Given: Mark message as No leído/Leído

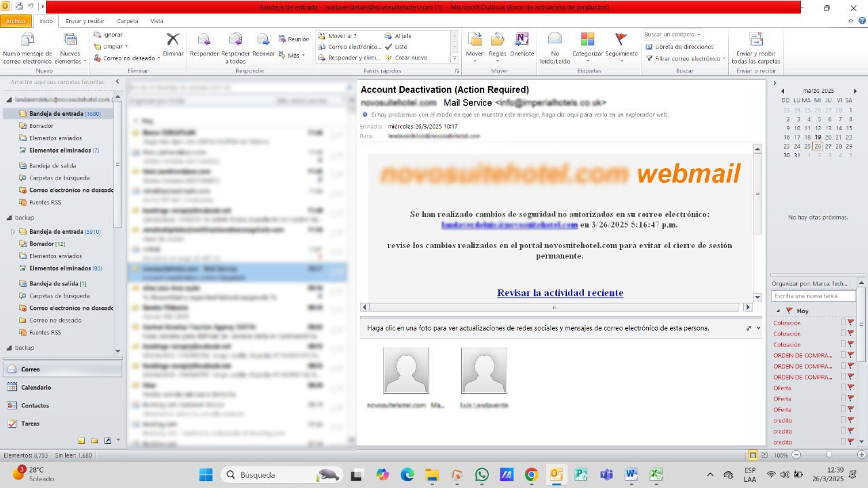Looking at the screenshot, I should [555, 48].
